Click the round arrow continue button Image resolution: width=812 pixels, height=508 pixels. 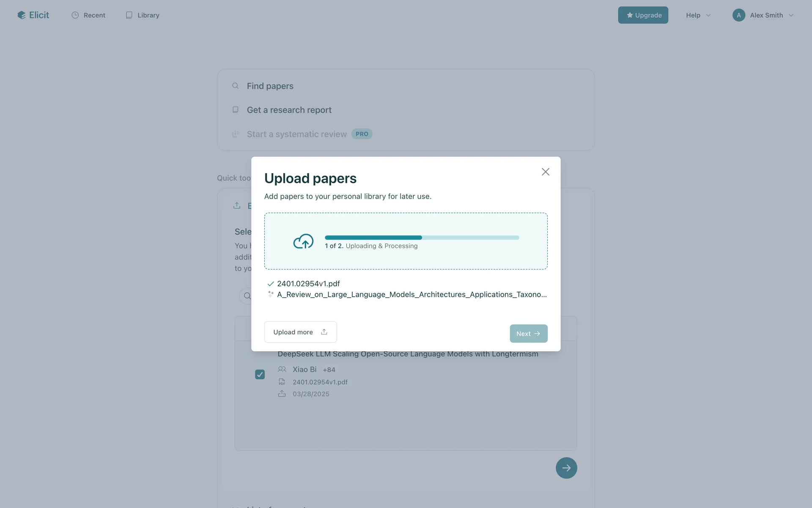pyautogui.click(x=566, y=468)
